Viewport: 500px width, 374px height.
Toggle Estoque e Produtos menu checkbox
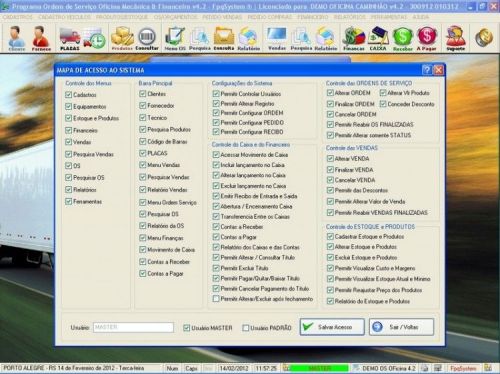pyautogui.click(x=68, y=118)
